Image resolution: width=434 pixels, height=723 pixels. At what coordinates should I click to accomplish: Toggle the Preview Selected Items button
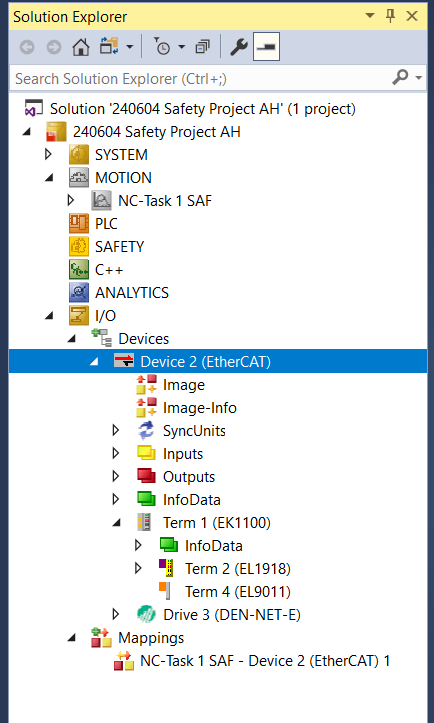[x=266, y=47]
